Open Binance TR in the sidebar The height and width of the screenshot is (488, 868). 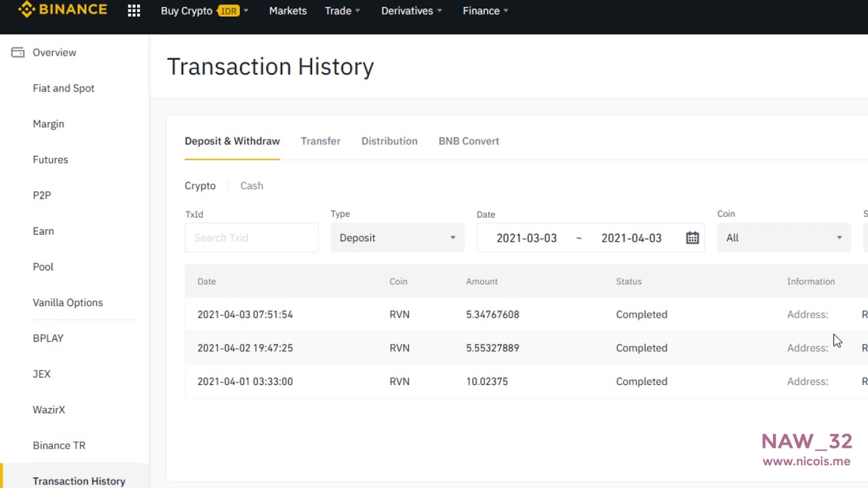point(59,446)
